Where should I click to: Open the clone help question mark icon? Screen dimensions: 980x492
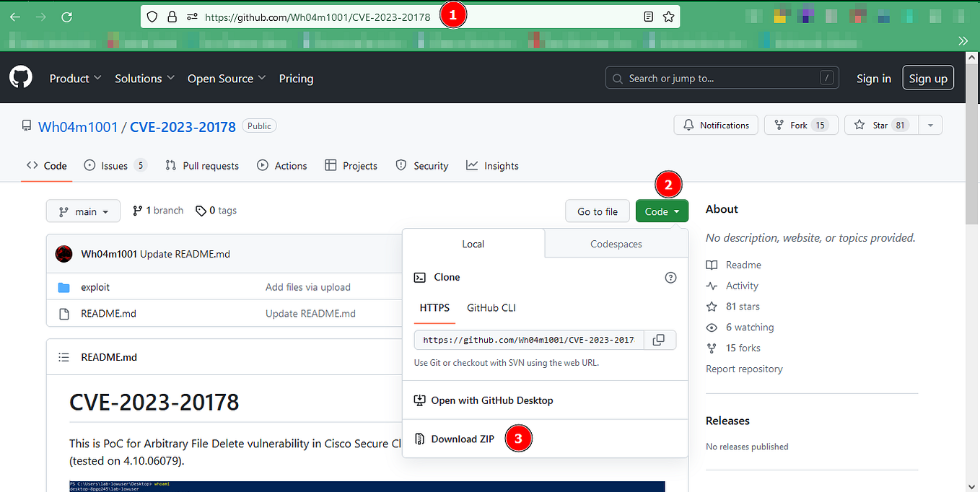click(x=670, y=277)
